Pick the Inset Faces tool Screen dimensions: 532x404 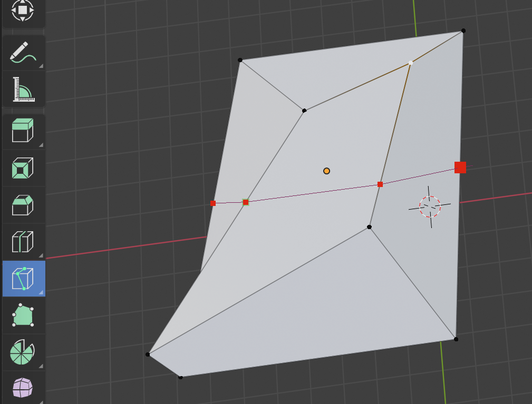pyautogui.click(x=23, y=168)
